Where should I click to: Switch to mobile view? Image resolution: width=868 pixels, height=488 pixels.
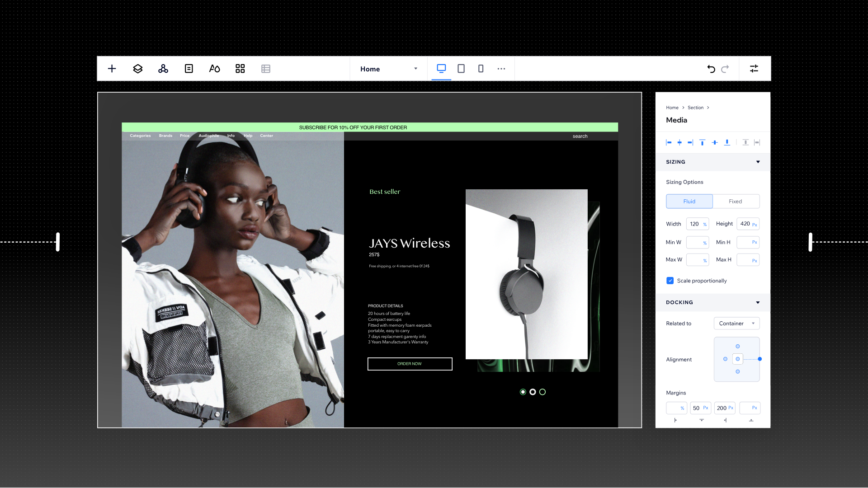(x=481, y=69)
